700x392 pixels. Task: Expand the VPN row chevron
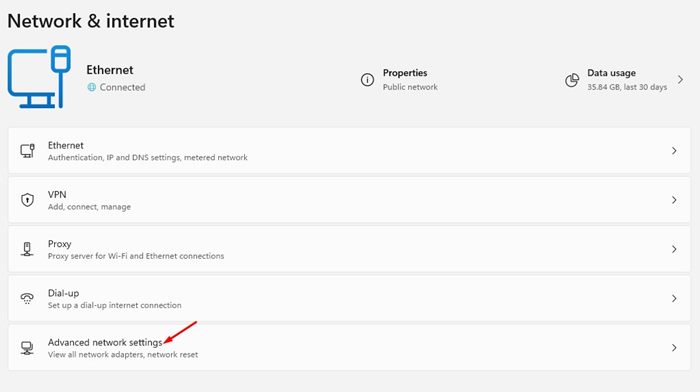click(x=674, y=200)
